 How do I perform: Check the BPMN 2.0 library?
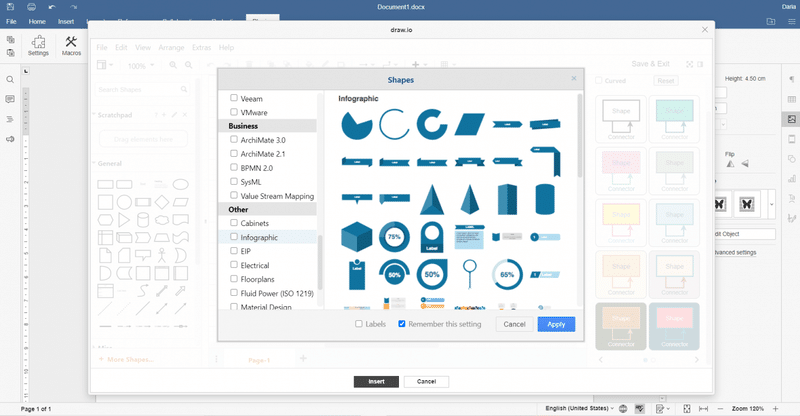(234, 167)
